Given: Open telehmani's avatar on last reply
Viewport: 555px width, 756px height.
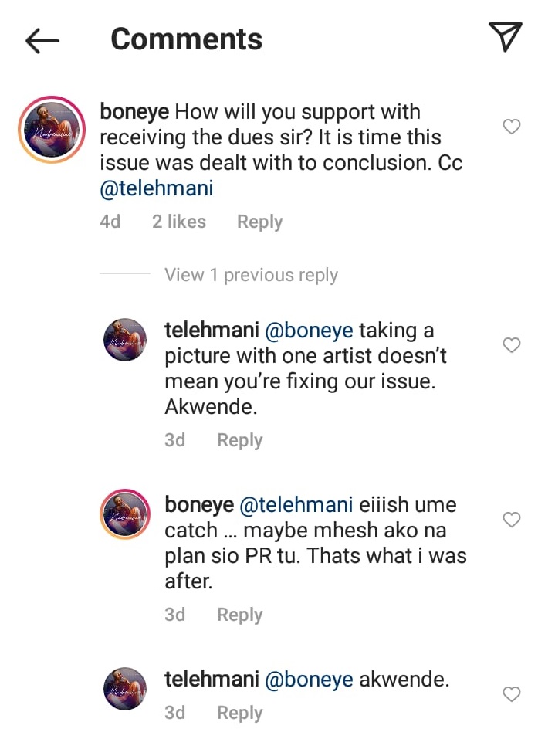Looking at the screenshot, I should click(x=125, y=689).
